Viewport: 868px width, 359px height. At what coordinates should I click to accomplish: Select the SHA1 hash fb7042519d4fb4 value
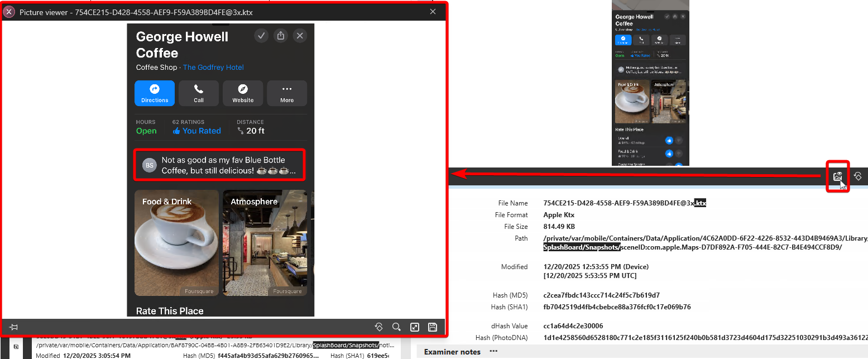tap(617, 307)
